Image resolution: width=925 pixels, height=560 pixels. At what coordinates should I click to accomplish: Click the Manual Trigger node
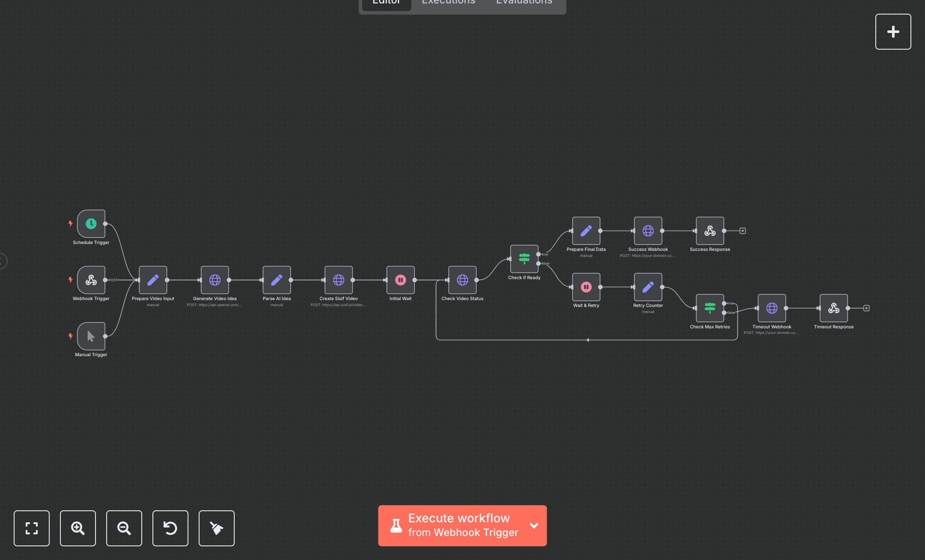point(91,337)
